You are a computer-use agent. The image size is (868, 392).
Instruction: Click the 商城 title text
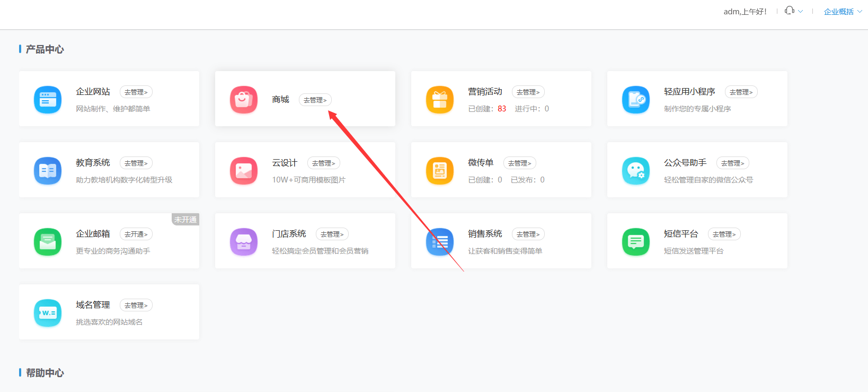(280, 100)
